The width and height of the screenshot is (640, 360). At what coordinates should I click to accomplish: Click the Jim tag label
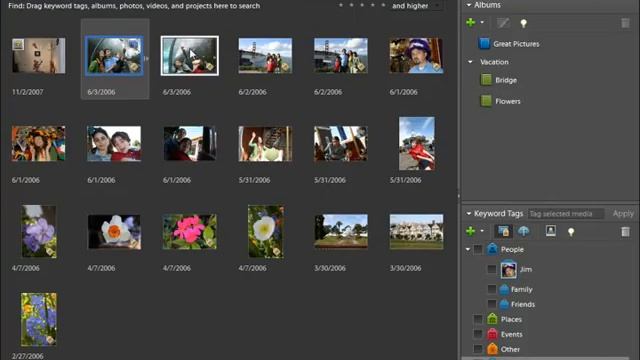coord(526,269)
